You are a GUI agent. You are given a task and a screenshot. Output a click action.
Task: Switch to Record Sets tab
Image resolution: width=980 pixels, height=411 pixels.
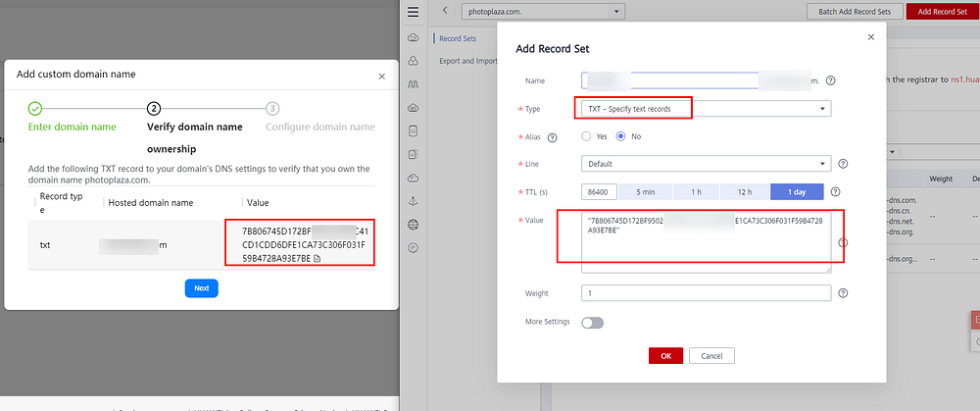(458, 39)
